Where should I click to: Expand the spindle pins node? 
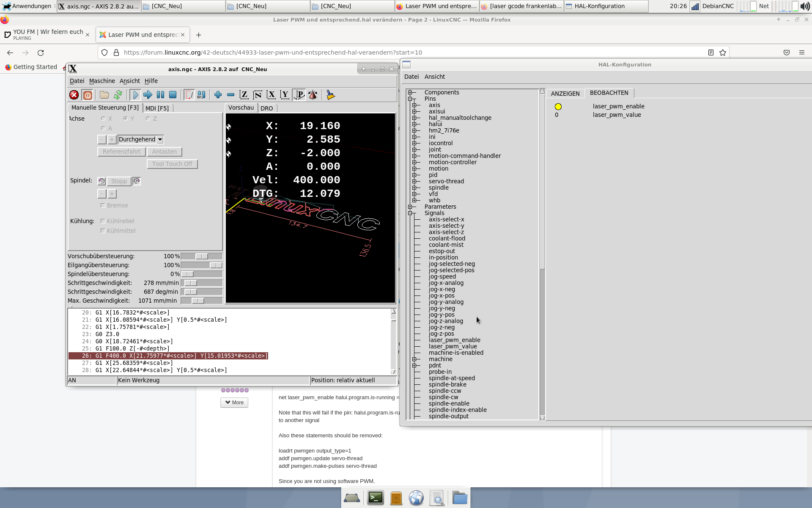[414, 188]
